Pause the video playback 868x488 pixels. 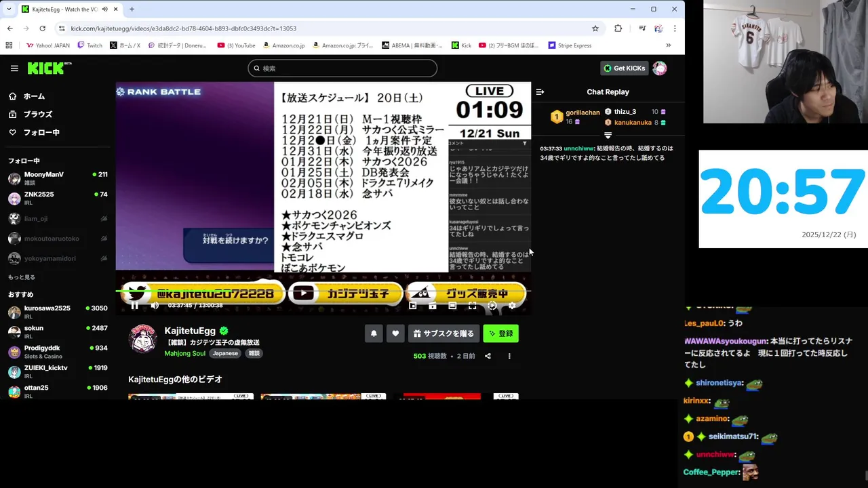click(134, 306)
